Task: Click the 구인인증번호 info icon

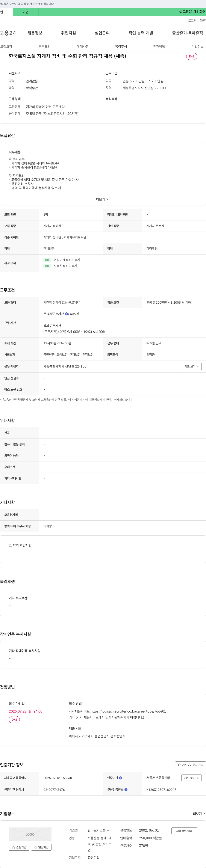Action: click(x=126, y=790)
